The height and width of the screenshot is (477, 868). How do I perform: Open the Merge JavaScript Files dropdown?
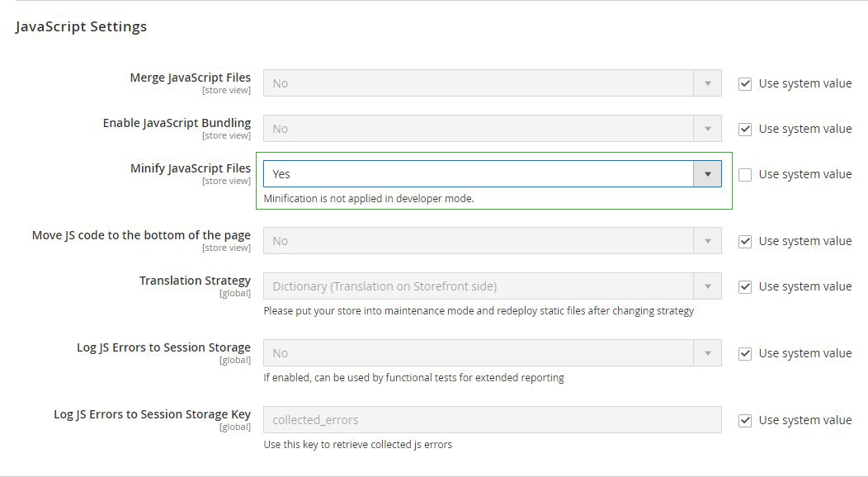coord(492,83)
